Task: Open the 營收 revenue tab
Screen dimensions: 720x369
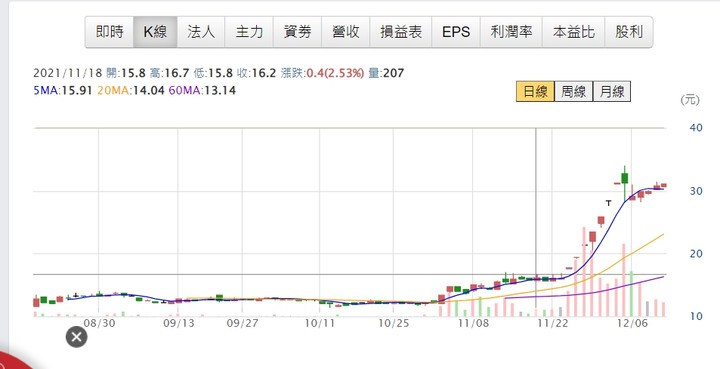Action: point(345,32)
